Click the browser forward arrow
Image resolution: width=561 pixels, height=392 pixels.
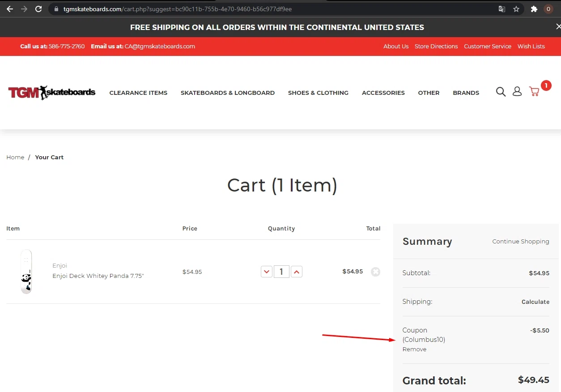(24, 9)
